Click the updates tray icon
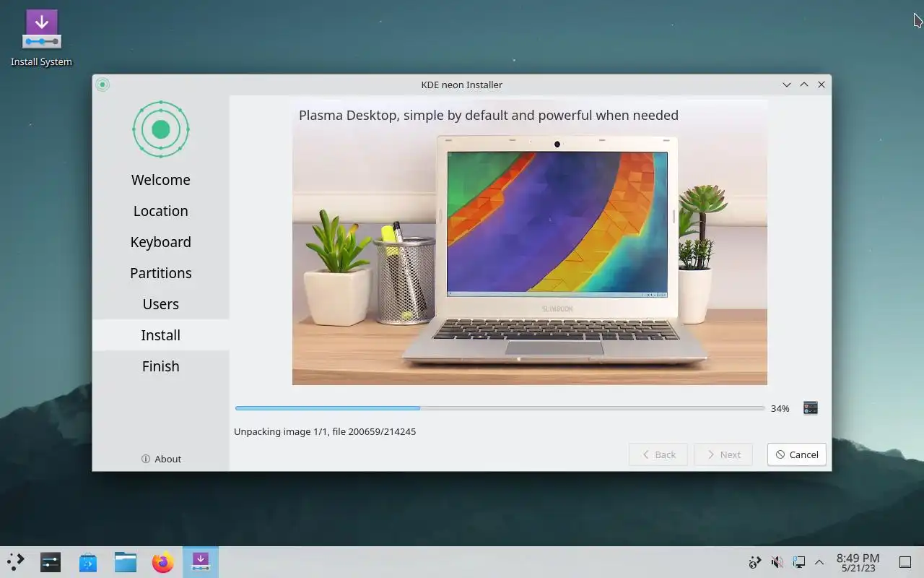Viewport: 924px width, 578px height. [x=755, y=562]
